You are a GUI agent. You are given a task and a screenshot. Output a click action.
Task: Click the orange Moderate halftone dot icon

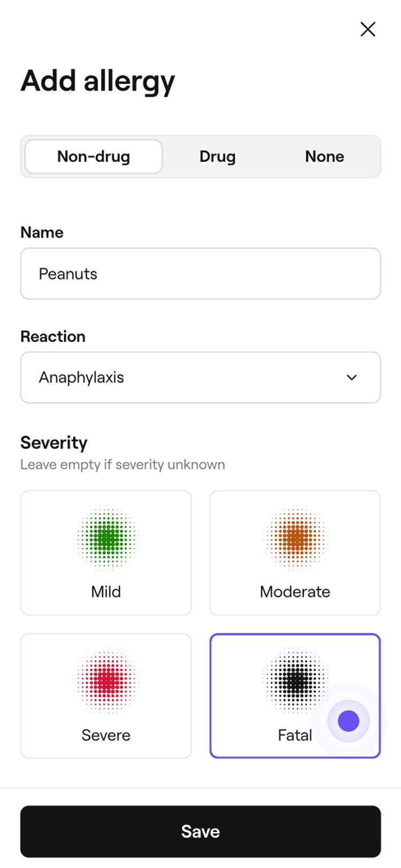[x=295, y=537]
